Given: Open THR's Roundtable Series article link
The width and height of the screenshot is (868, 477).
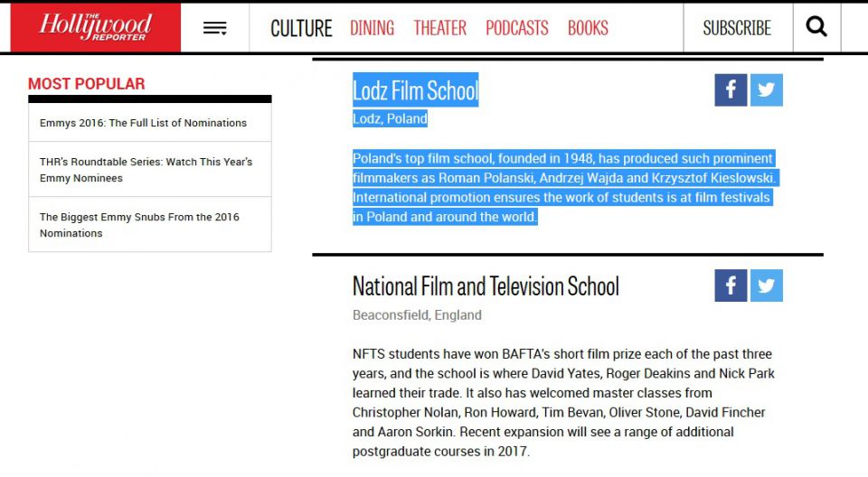Looking at the screenshot, I should (x=146, y=170).
